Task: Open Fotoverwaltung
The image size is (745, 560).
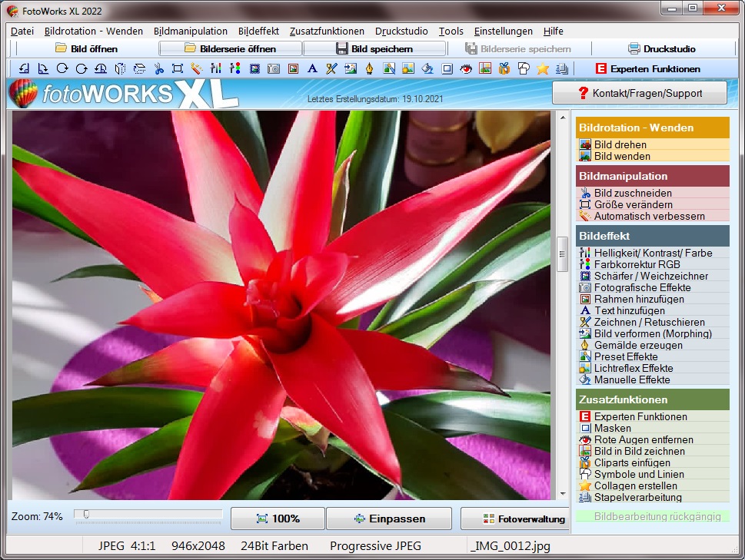Action: tap(515, 519)
